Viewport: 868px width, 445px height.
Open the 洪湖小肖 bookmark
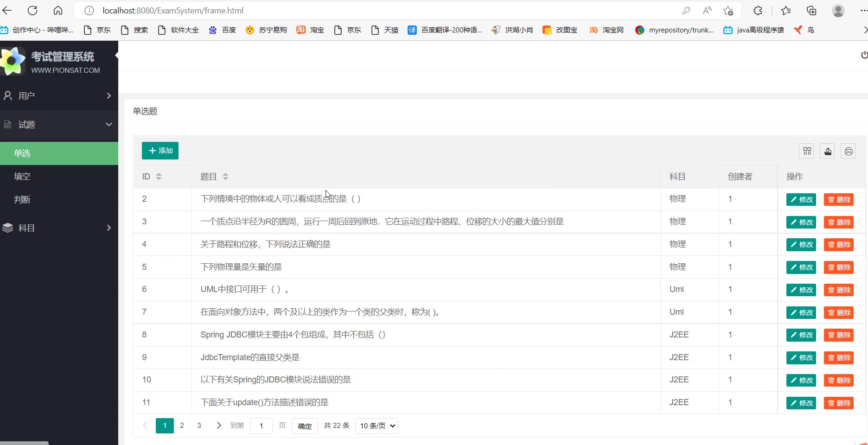tap(512, 30)
